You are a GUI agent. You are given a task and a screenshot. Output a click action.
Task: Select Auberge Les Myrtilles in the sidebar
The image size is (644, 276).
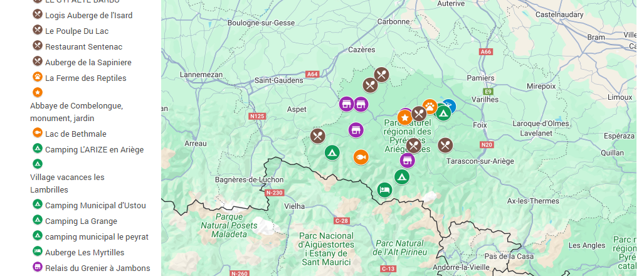pos(84,252)
